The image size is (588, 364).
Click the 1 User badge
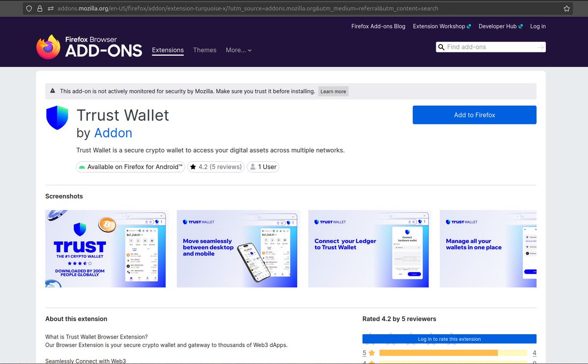[x=263, y=167]
